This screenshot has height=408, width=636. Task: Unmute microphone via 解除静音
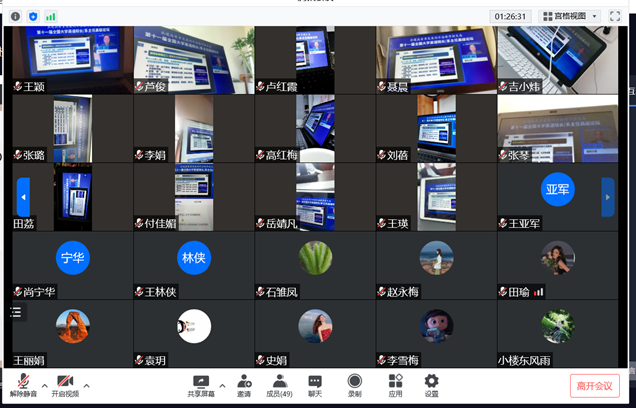tap(22, 385)
